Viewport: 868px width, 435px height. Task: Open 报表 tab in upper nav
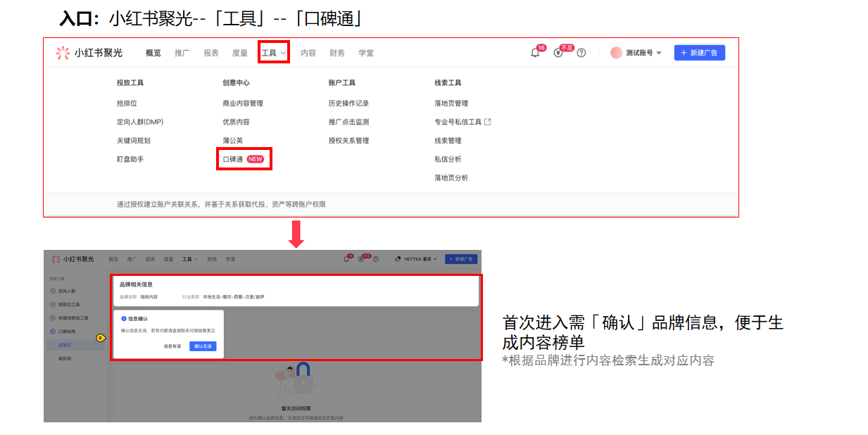[211, 53]
